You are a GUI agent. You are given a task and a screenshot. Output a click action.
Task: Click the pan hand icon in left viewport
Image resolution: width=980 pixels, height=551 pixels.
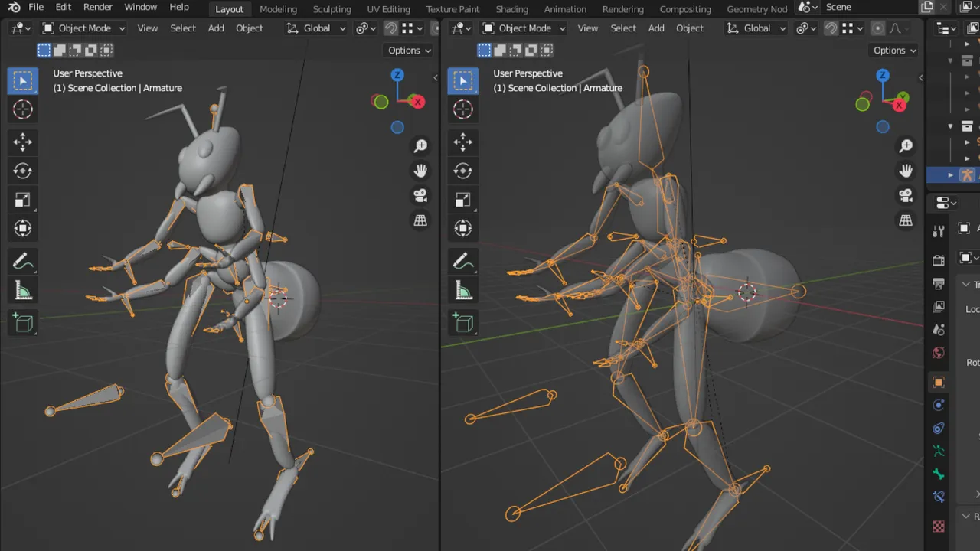(420, 171)
